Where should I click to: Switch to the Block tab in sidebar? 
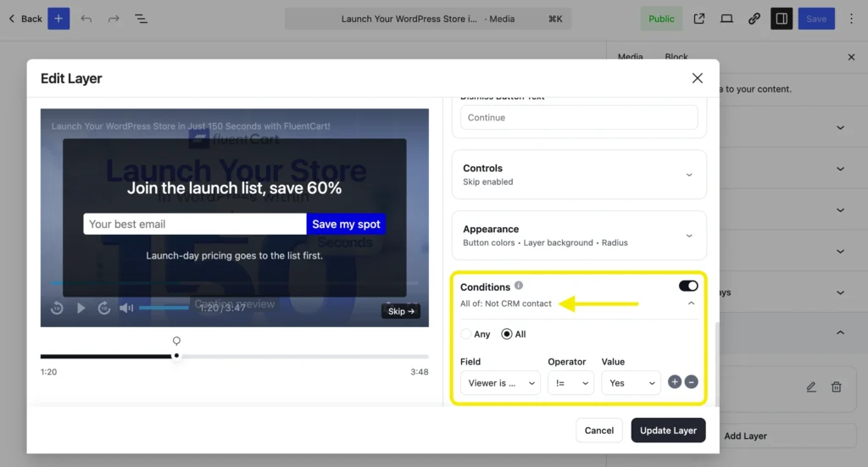[676, 57]
